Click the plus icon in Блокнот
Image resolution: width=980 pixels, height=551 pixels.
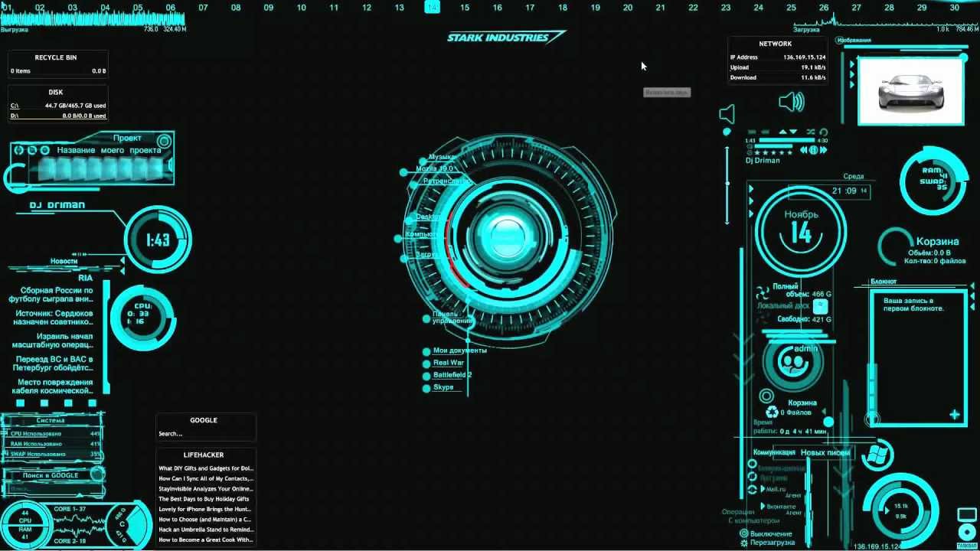pyautogui.click(x=955, y=415)
